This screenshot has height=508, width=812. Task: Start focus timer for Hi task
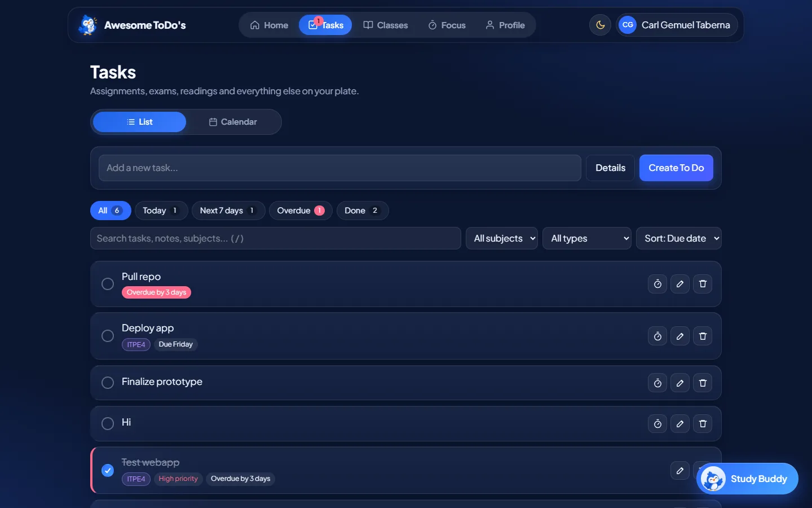(x=657, y=424)
